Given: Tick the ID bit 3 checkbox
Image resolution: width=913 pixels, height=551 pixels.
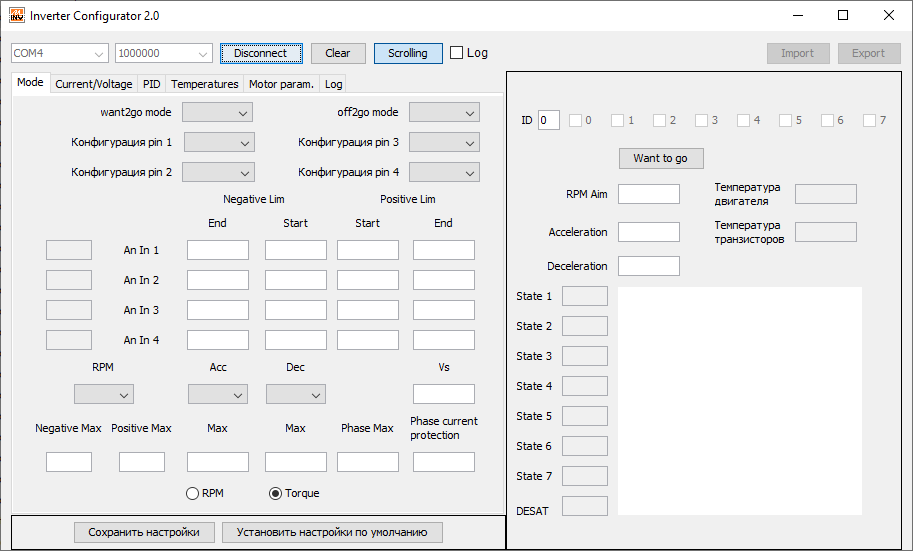Looking at the screenshot, I should (x=701, y=121).
